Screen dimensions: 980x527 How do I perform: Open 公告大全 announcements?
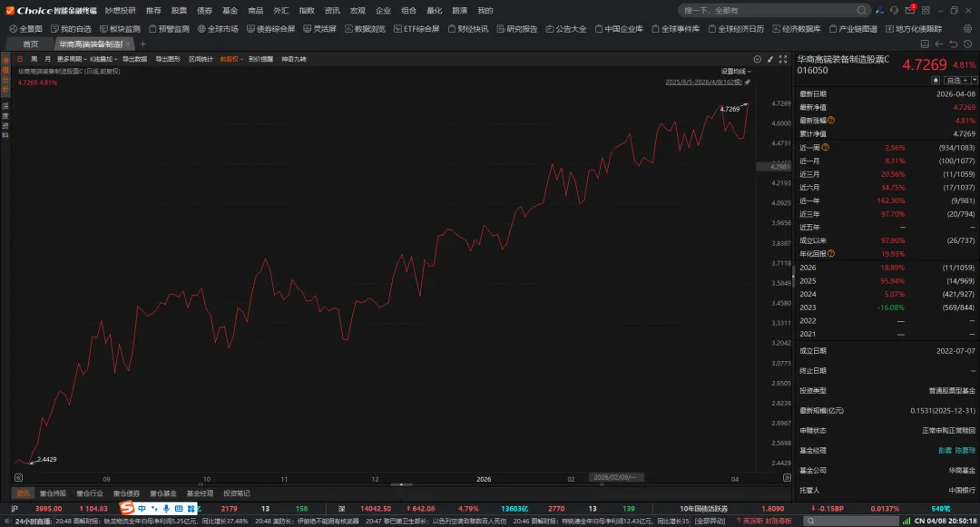point(566,29)
